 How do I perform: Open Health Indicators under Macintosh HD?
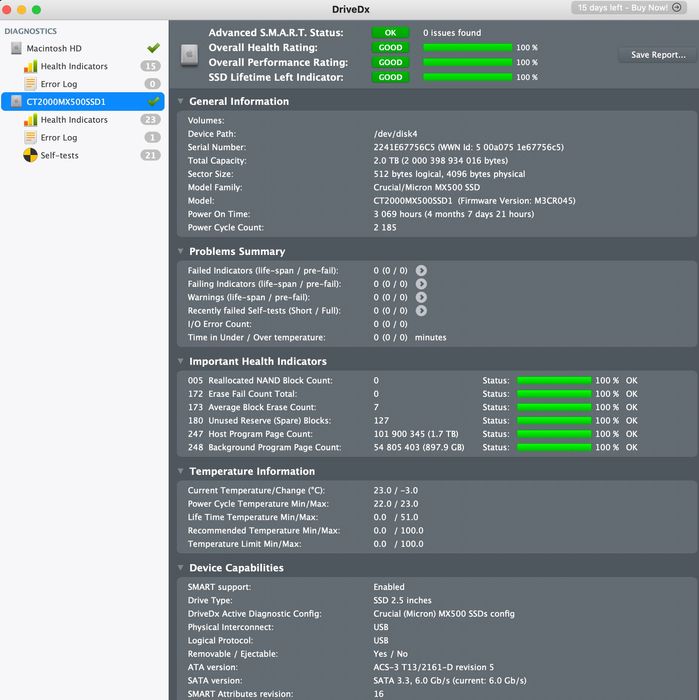pos(74,66)
